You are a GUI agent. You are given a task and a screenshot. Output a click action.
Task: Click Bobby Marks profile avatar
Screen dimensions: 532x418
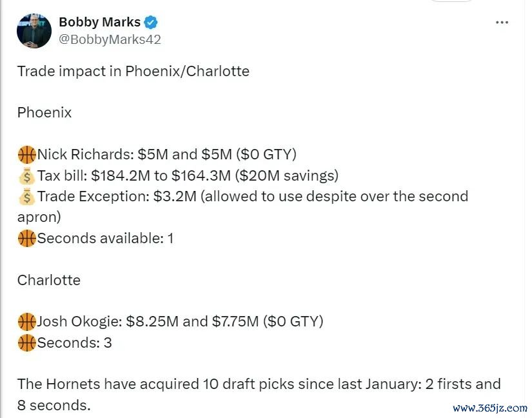tap(34, 31)
